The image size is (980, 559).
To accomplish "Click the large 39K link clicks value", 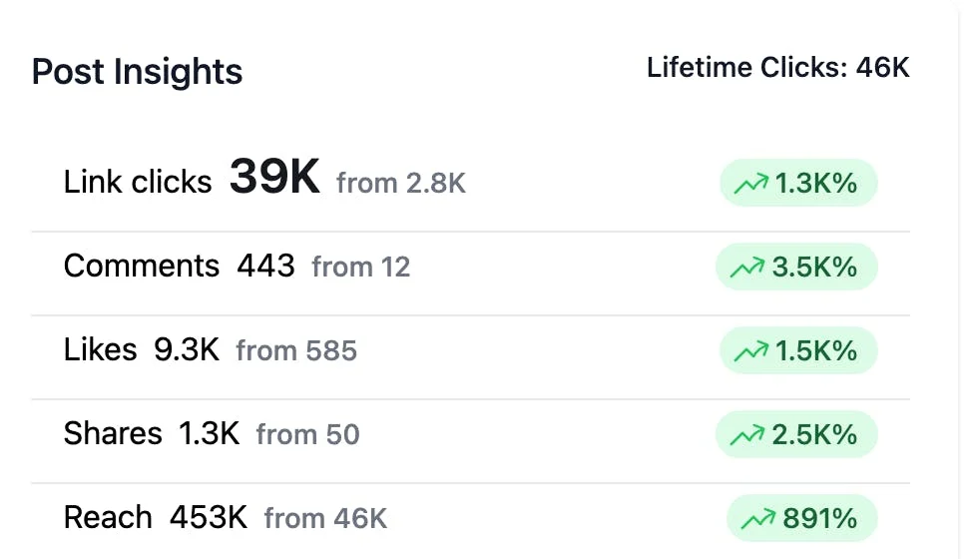I will (274, 177).
